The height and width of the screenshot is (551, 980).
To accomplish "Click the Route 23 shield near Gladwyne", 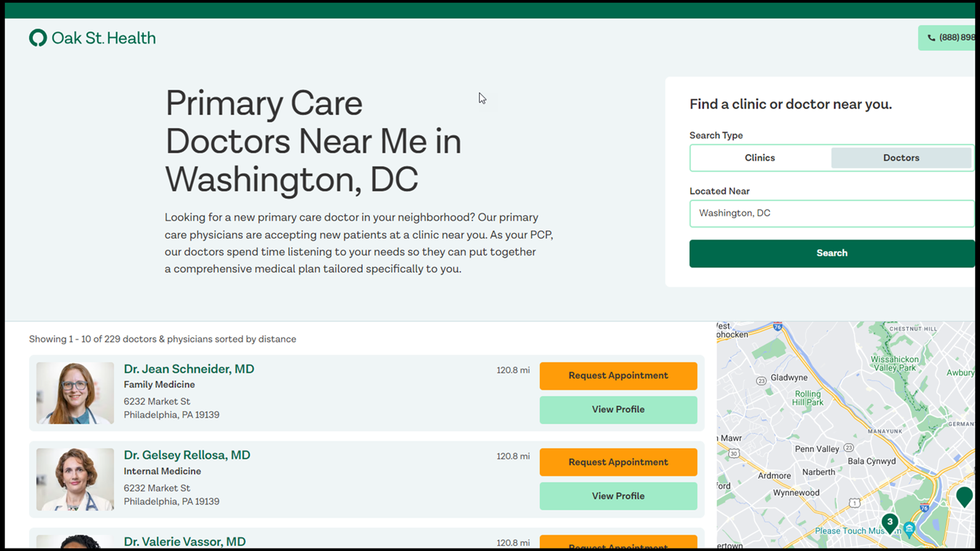I will [761, 381].
